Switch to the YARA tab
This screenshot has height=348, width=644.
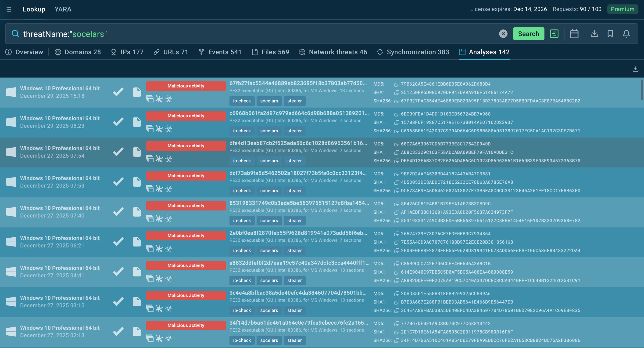click(x=63, y=9)
